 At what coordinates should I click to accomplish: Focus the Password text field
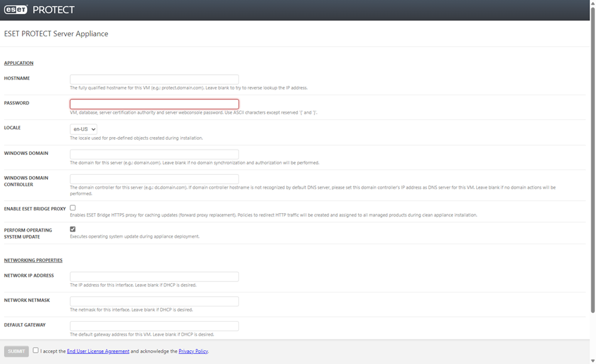[x=154, y=104]
